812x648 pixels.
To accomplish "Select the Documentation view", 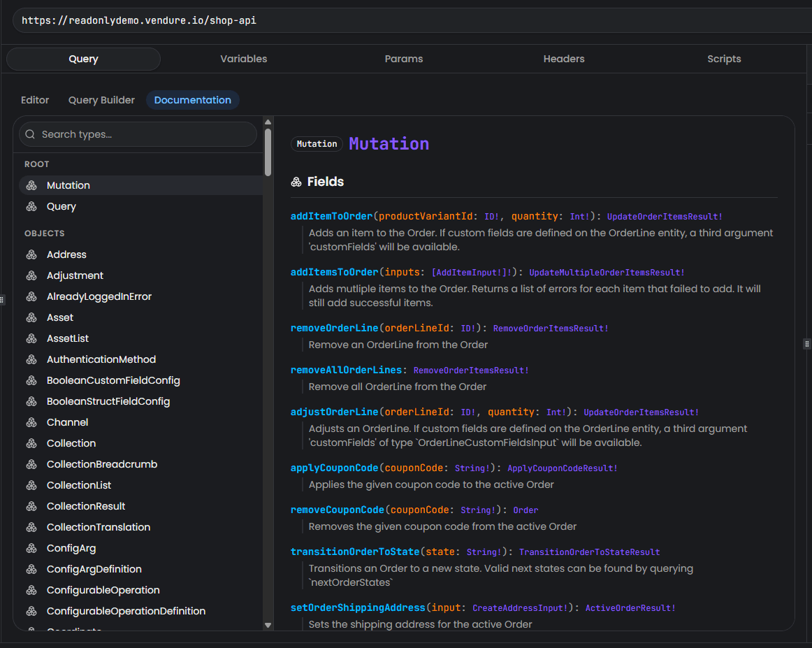I will [x=193, y=100].
